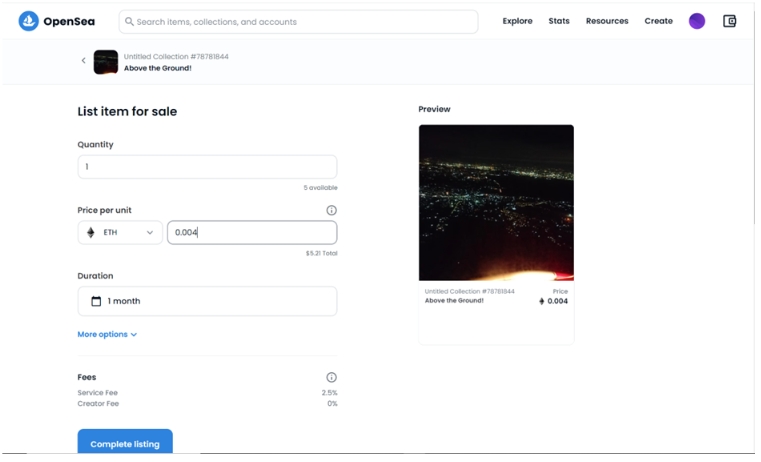Click the 2.5% service fee value
761x462 pixels.
click(330, 393)
